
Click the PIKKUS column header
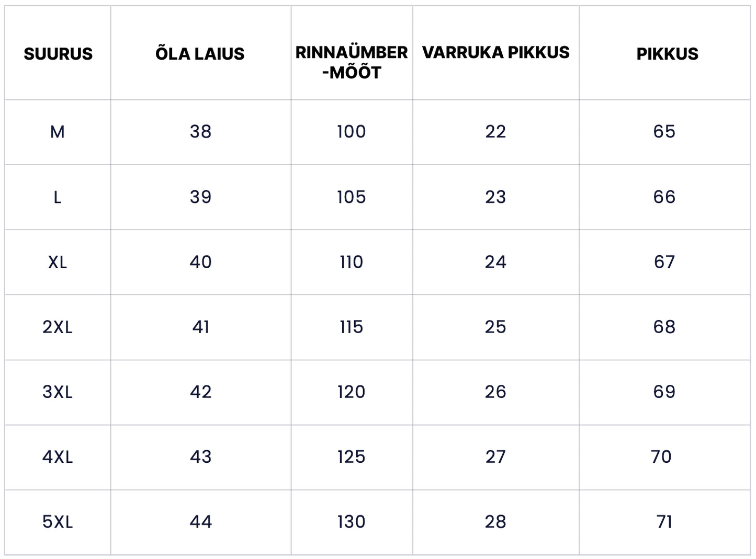tap(667, 54)
